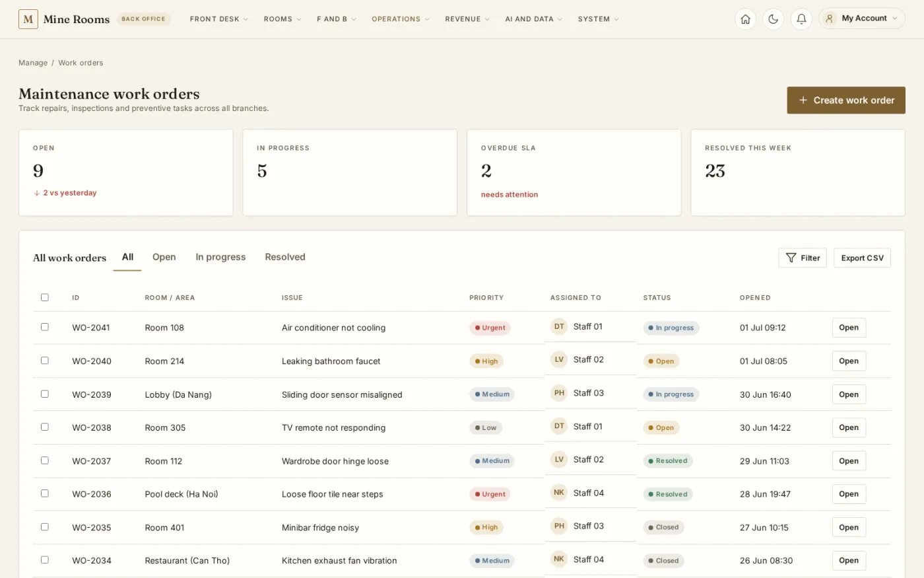Expand the System menu
This screenshot has width=924, height=578.
tap(599, 19)
